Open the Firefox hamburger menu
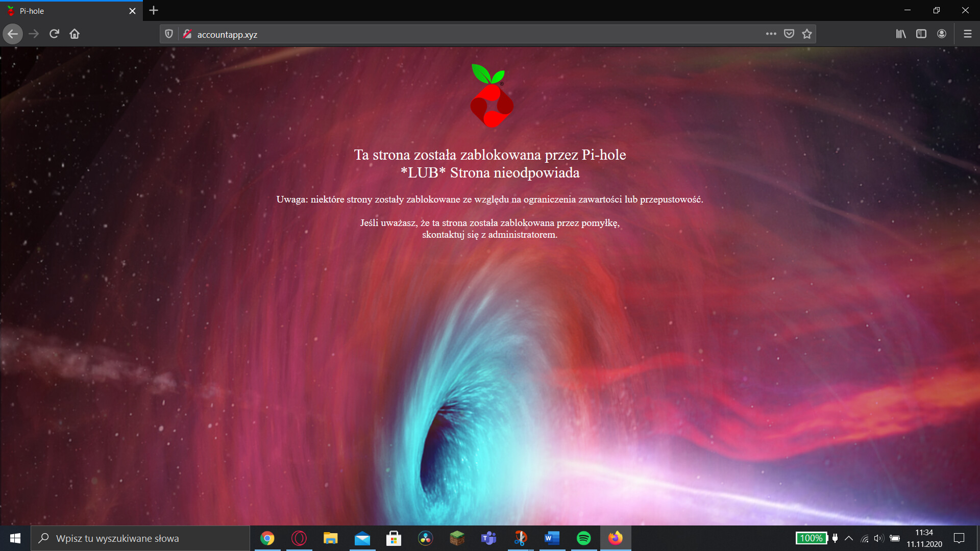The image size is (980, 551). (967, 34)
